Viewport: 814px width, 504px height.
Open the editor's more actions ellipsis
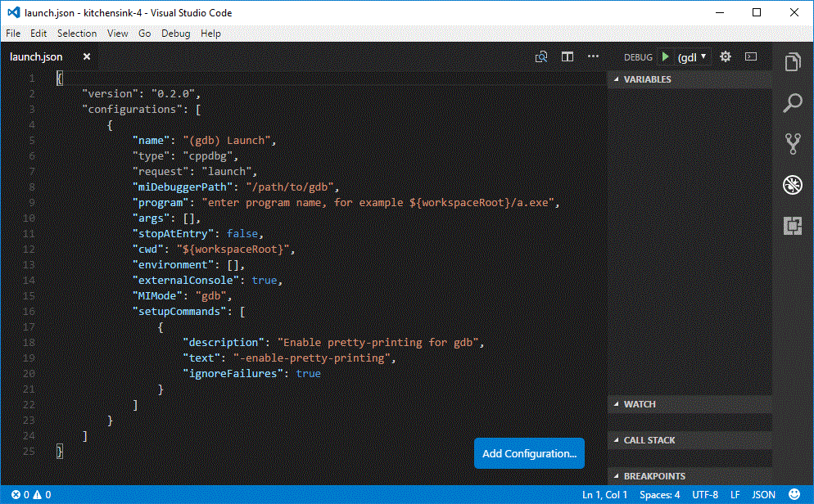coord(593,56)
